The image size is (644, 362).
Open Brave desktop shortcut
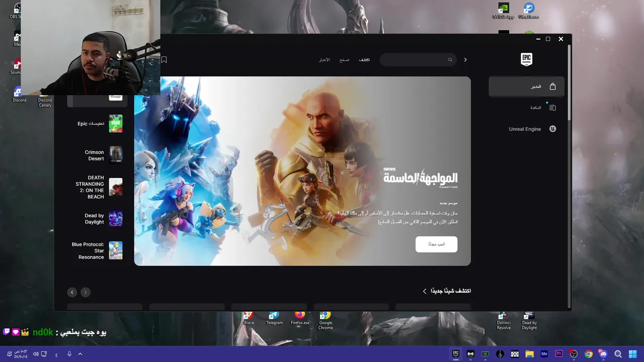pyautogui.click(x=249, y=319)
